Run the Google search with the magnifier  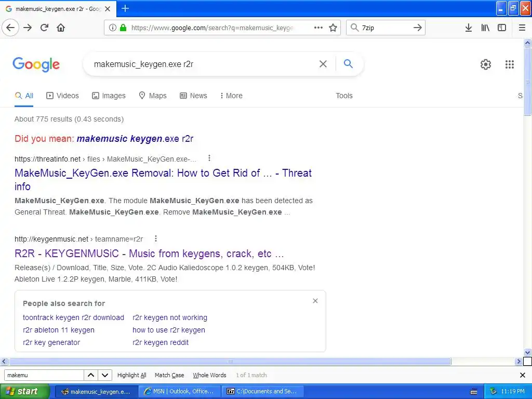click(348, 63)
